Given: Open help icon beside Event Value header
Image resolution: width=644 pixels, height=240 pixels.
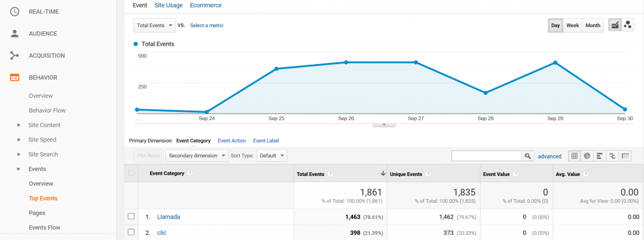Looking at the screenshot, I should [516, 175].
